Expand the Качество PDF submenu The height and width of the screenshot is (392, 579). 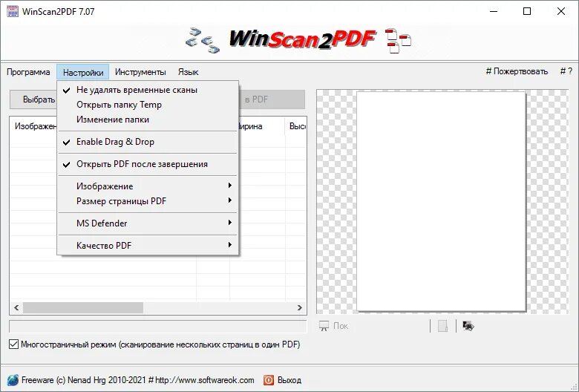[x=147, y=245]
